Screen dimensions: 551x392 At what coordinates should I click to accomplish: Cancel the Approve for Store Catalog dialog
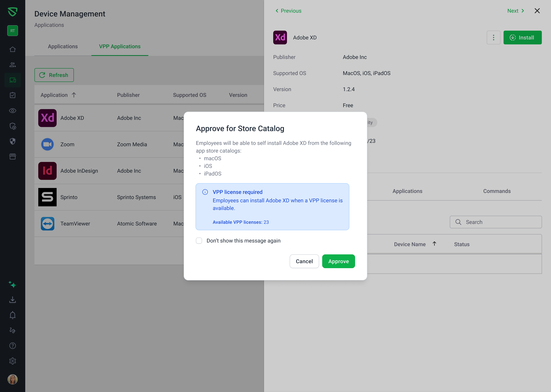coord(304,261)
